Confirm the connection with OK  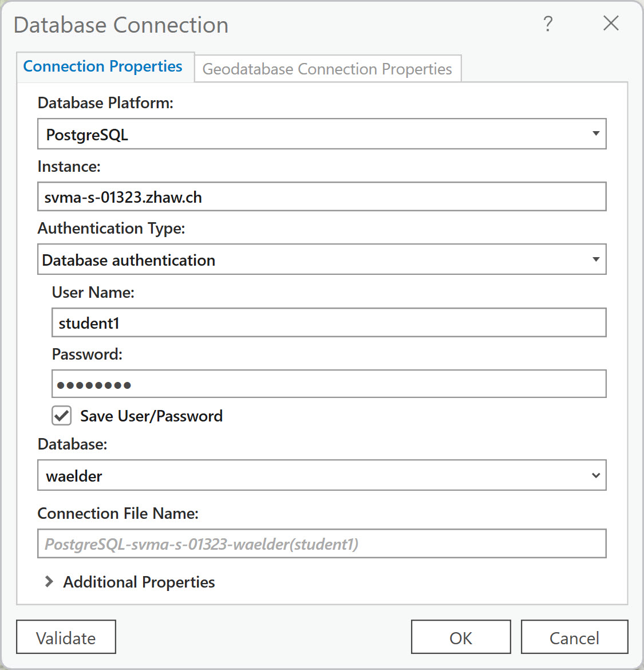(461, 637)
